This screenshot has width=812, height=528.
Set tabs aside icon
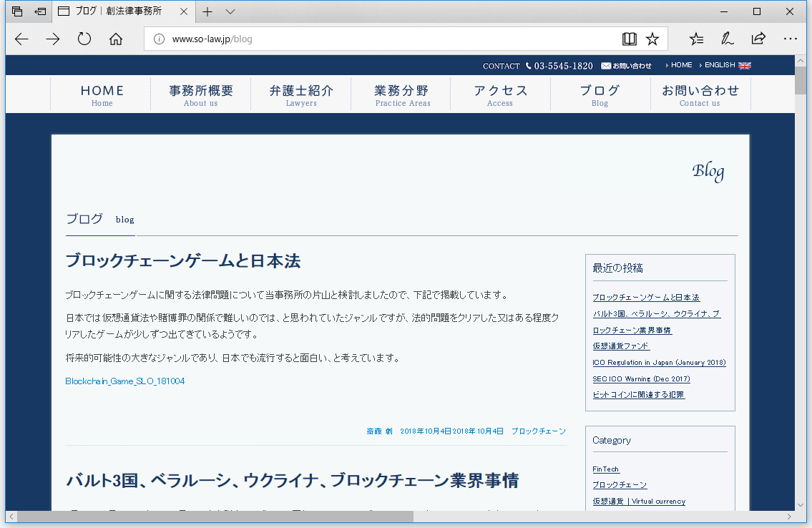click(41, 11)
